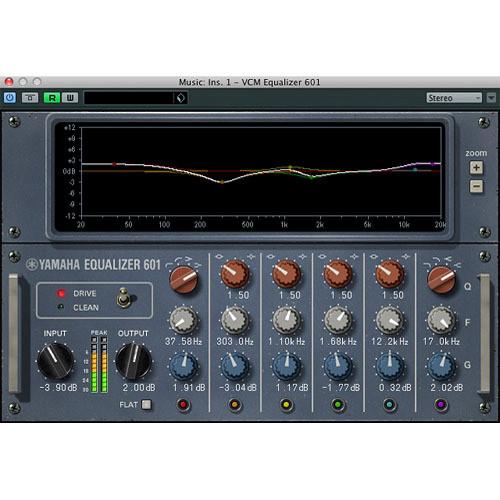Click the snapshot icon beside the power button

tap(30, 98)
